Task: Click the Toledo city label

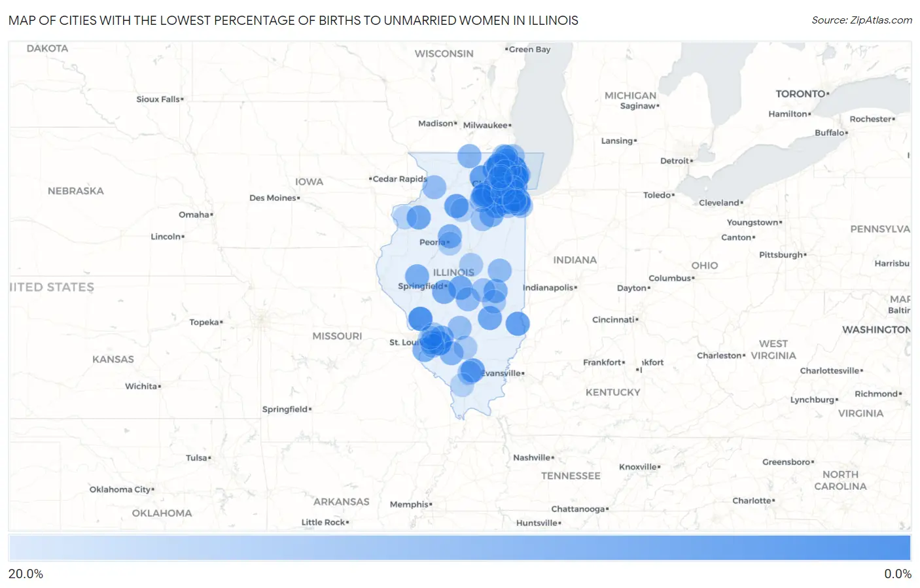Action: (x=658, y=195)
